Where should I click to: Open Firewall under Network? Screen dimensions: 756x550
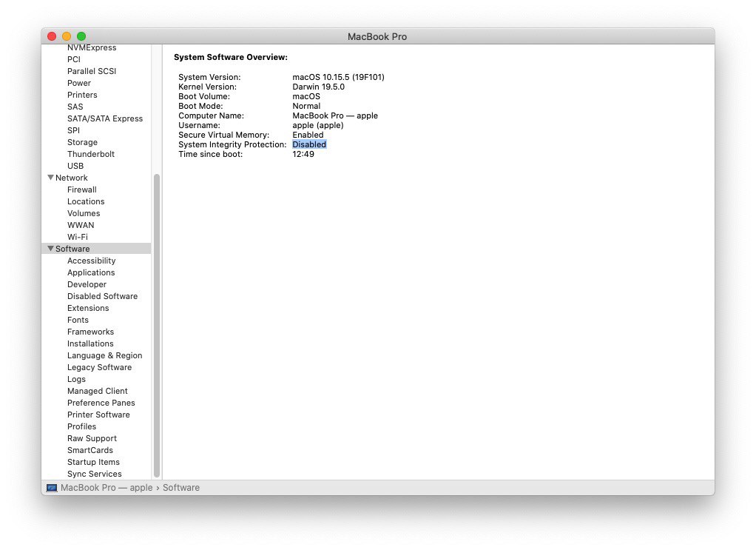click(x=82, y=190)
